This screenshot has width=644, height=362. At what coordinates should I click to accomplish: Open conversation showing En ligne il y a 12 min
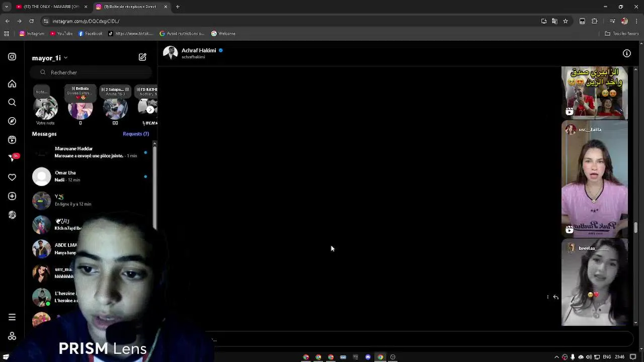(x=91, y=201)
